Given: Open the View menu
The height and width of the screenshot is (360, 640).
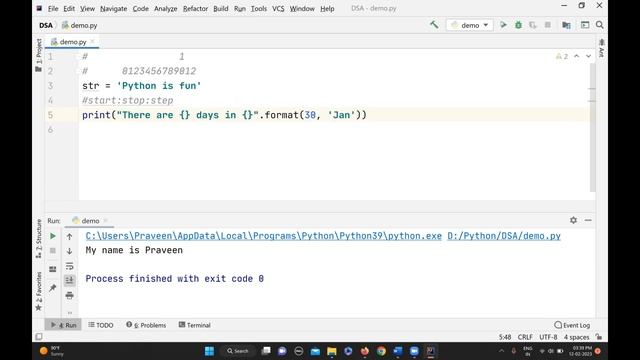Looking at the screenshot, I should point(87,9).
